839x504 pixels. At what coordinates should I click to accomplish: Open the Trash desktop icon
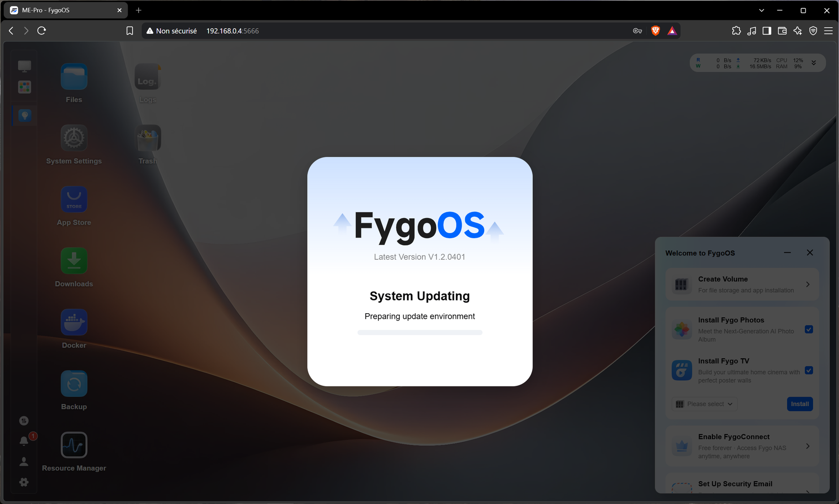coord(148,138)
